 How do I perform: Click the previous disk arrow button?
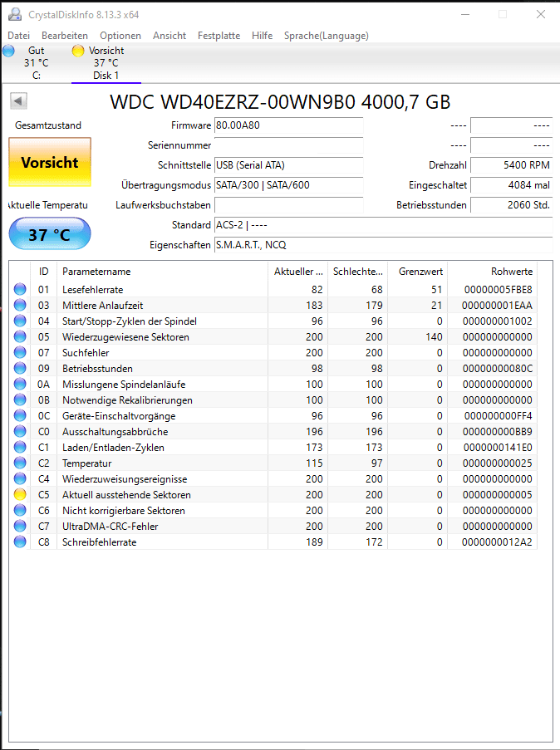(x=18, y=101)
